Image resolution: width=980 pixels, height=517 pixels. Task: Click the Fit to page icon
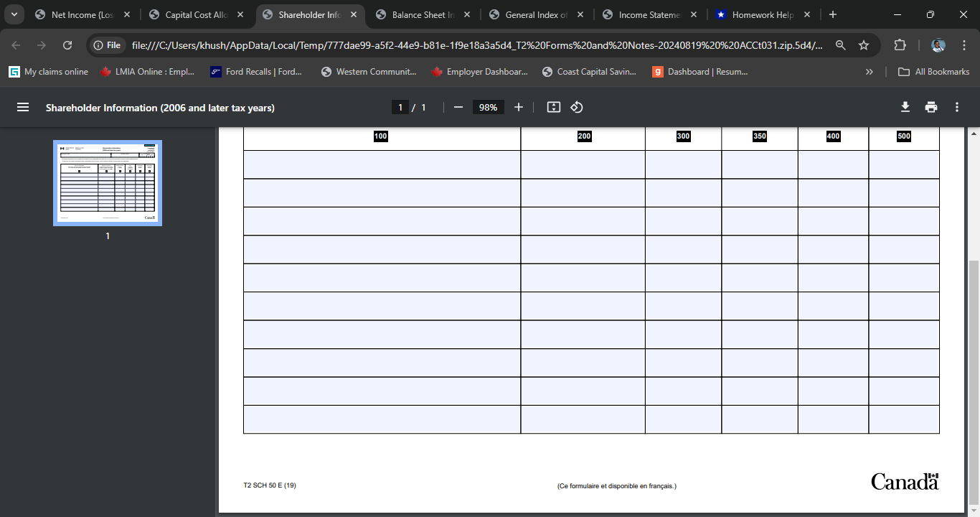tap(554, 107)
